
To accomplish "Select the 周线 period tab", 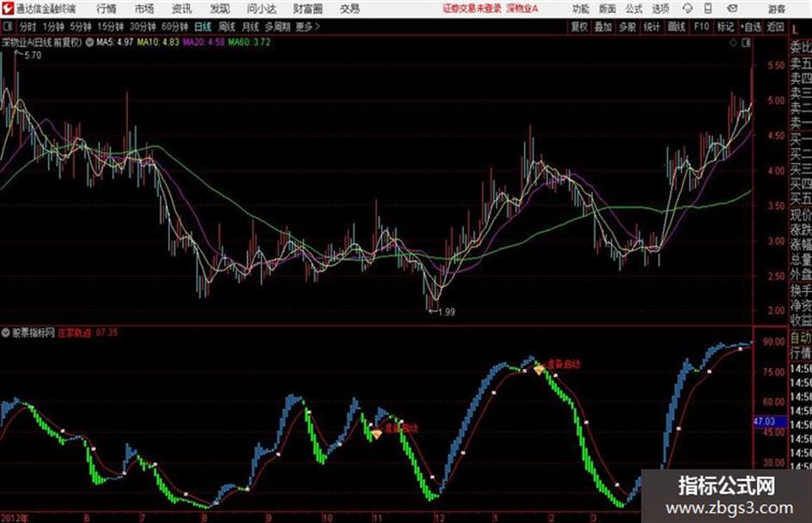I will tap(227, 27).
